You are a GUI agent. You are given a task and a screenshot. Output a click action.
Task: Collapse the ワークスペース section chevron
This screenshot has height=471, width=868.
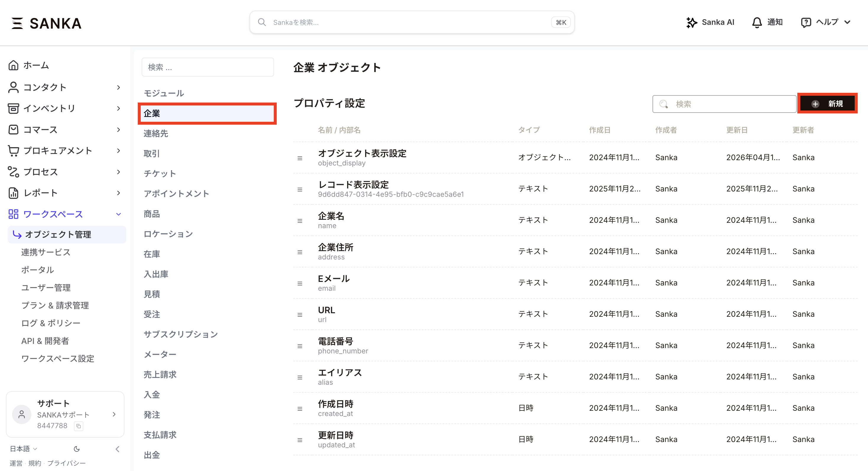[118, 214]
